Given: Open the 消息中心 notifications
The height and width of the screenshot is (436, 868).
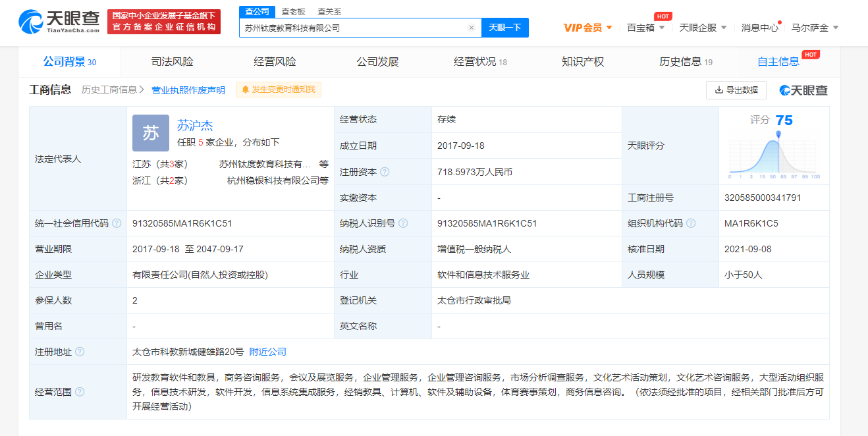Looking at the screenshot, I should point(759,28).
